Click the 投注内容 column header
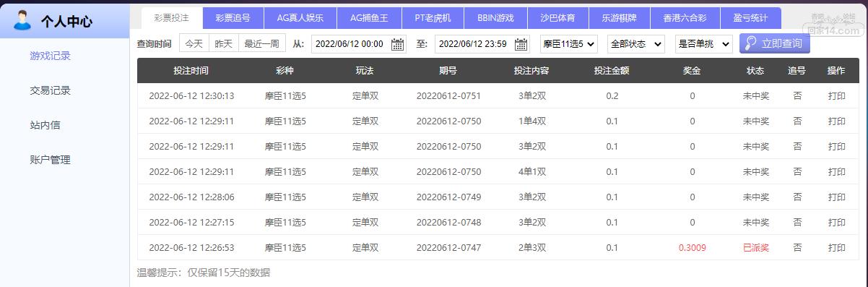 pos(531,70)
